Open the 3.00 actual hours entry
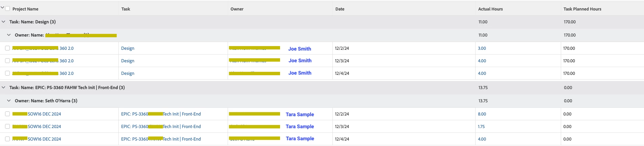 point(482,48)
